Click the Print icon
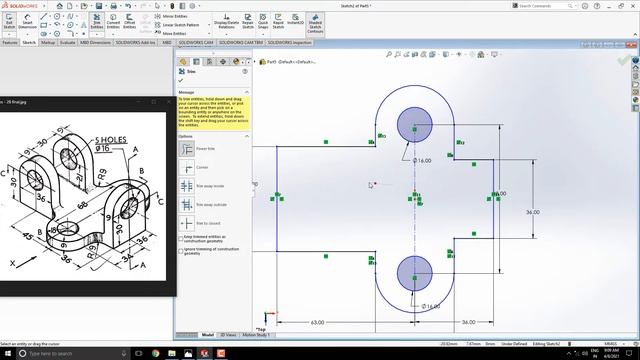The width and height of the screenshot is (640, 360). click(x=113, y=6)
